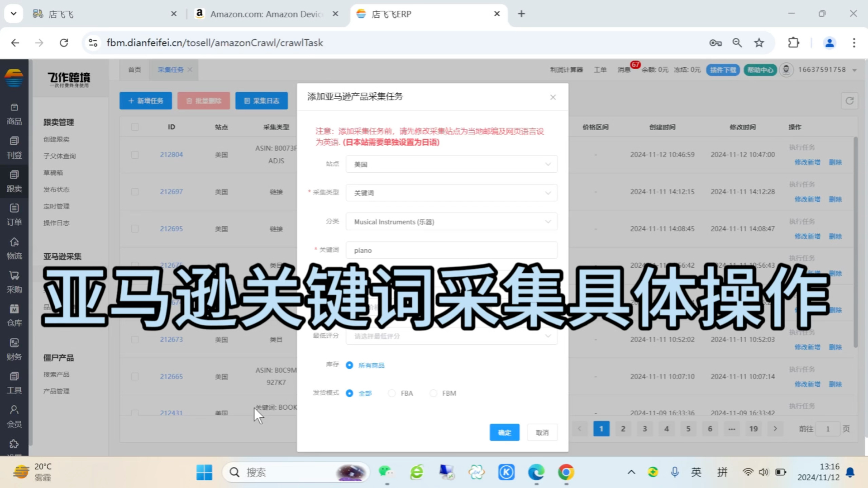Open the 订单 sidebar icon
868x488 pixels.
point(14,215)
